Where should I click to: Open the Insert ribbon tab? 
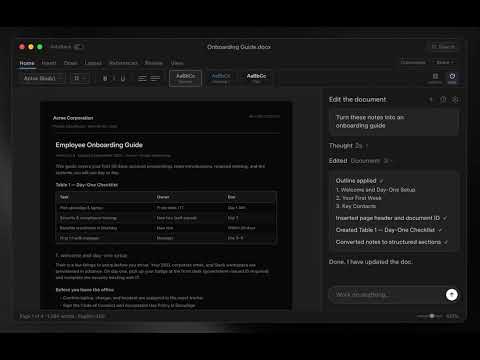point(49,63)
